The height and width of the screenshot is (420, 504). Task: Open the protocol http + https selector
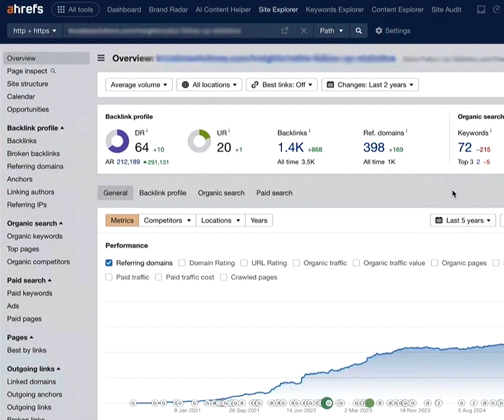tap(35, 31)
